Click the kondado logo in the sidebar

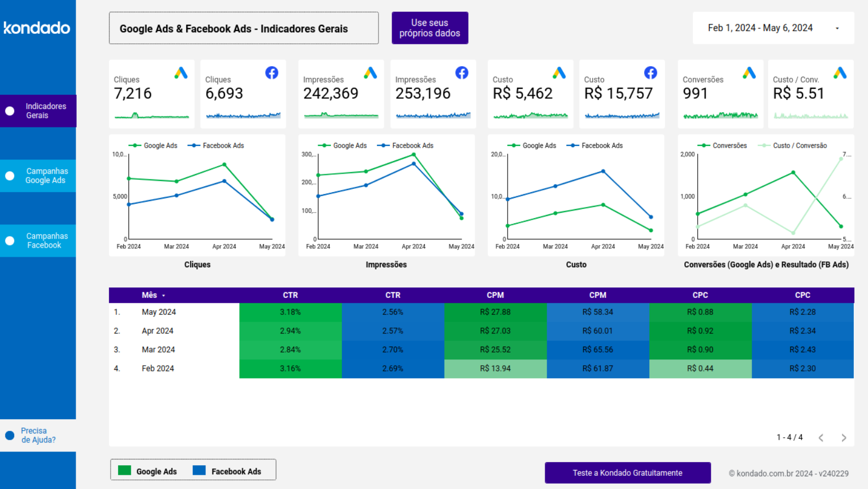[37, 28]
